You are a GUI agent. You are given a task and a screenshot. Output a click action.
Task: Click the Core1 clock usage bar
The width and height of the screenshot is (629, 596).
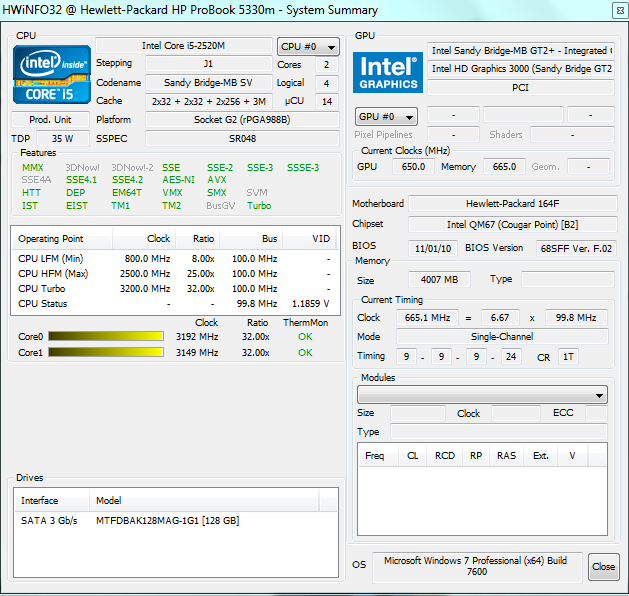point(106,352)
